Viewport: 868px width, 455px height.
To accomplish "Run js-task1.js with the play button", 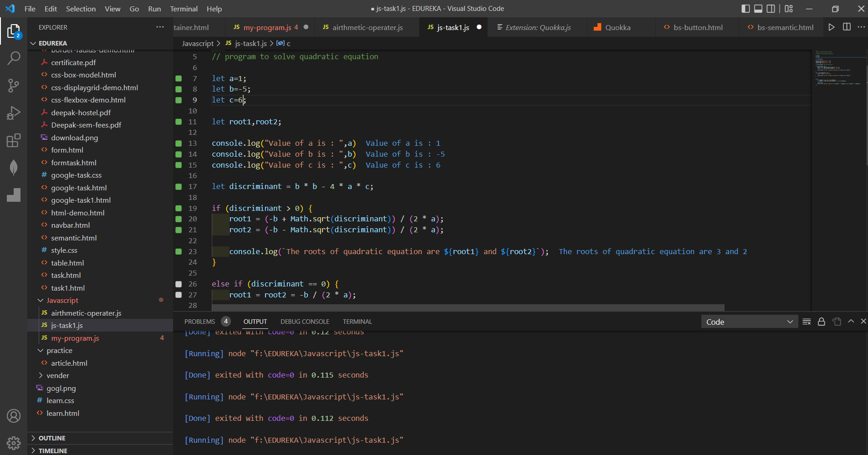I will [x=832, y=27].
